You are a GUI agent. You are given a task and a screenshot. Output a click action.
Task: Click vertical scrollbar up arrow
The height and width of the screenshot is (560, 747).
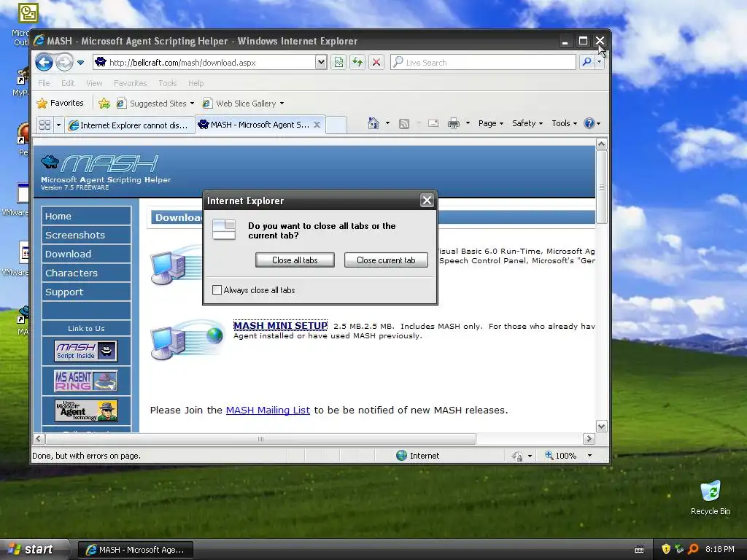(x=601, y=144)
